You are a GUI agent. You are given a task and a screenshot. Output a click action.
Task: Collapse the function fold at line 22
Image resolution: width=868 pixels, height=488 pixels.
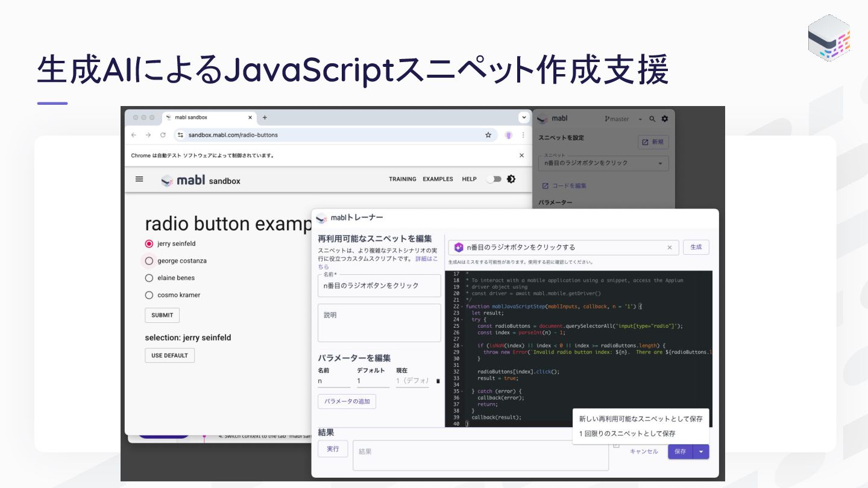[462, 307]
